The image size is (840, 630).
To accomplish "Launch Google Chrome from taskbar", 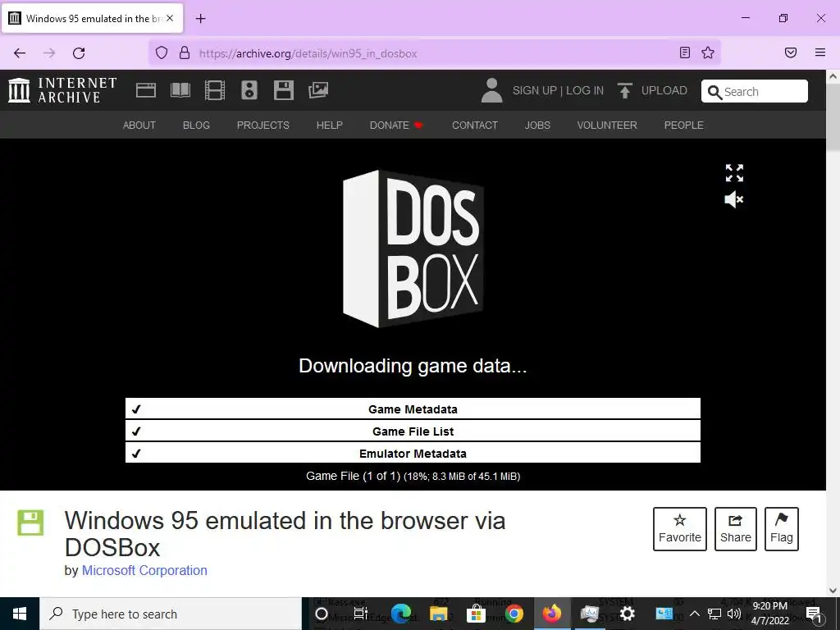I will pos(514,614).
